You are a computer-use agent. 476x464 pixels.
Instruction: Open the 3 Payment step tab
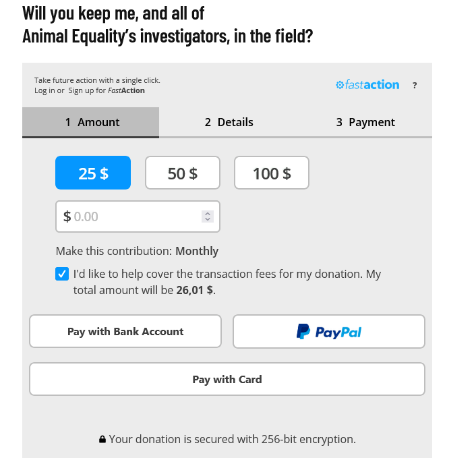(x=365, y=122)
